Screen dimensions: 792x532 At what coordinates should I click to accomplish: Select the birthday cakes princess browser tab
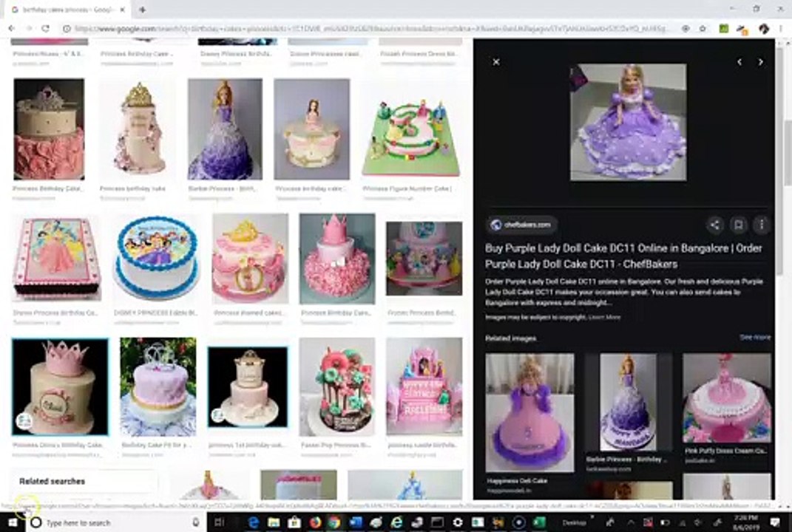pos(69,10)
